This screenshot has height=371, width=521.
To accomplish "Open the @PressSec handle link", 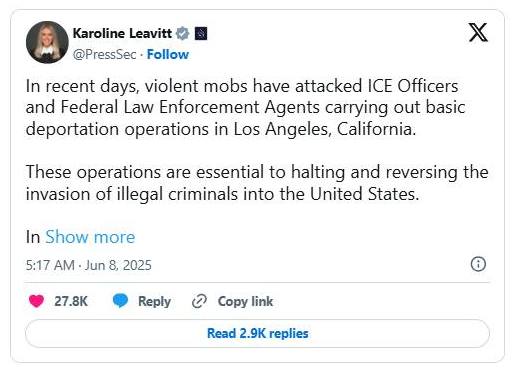I will pos(104,54).
